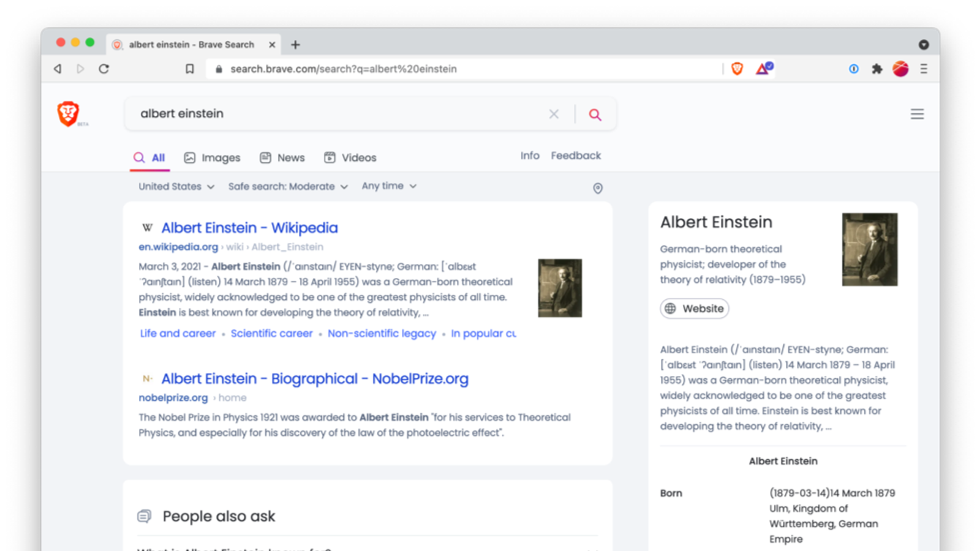Close the albert einstein Brave Search tab
Image resolution: width=980 pixels, height=551 pixels.
[x=272, y=45]
